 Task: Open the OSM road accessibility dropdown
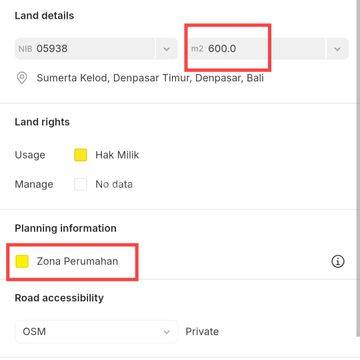(x=96, y=332)
